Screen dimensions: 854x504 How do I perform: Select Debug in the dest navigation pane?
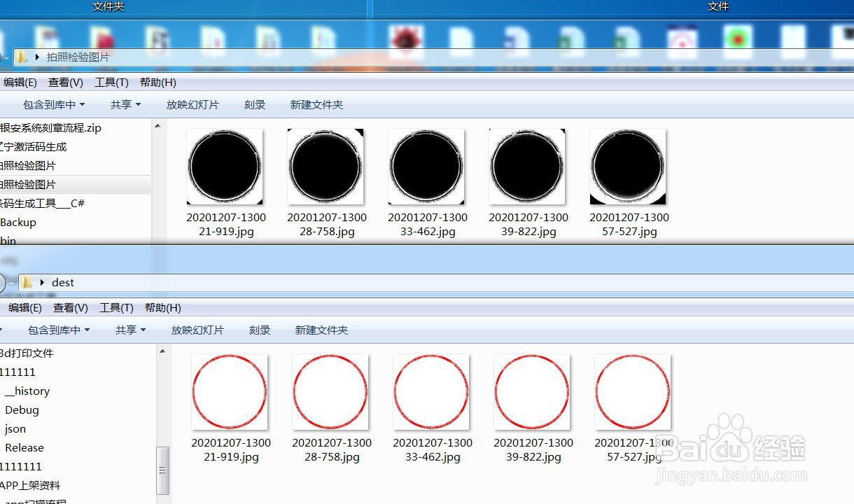(x=22, y=410)
